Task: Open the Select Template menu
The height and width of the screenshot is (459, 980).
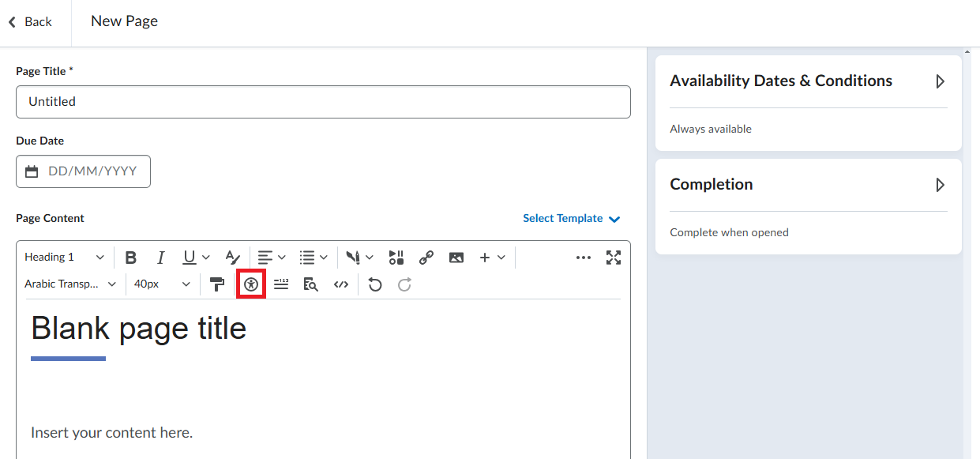Action: tap(571, 219)
